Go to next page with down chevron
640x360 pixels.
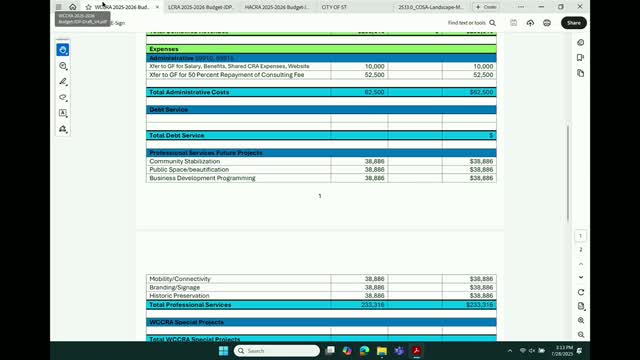pyautogui.click(x=581, y=277)
